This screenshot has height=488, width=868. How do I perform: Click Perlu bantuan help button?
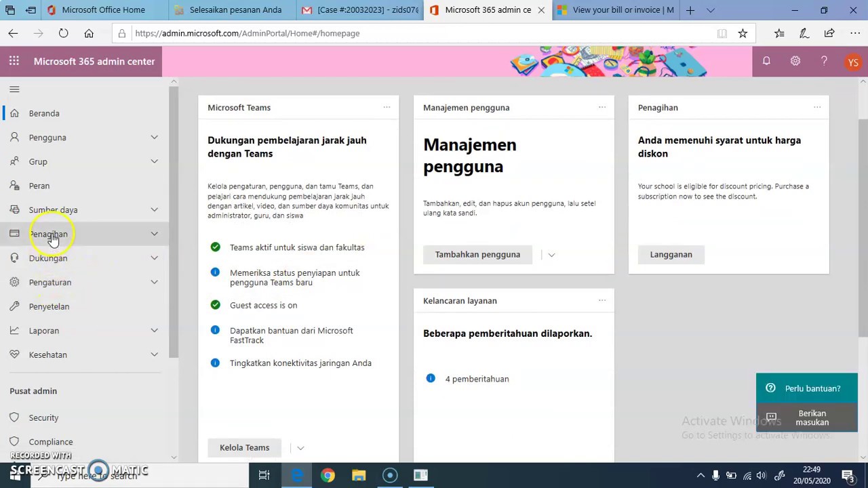[x=807, y=388]
